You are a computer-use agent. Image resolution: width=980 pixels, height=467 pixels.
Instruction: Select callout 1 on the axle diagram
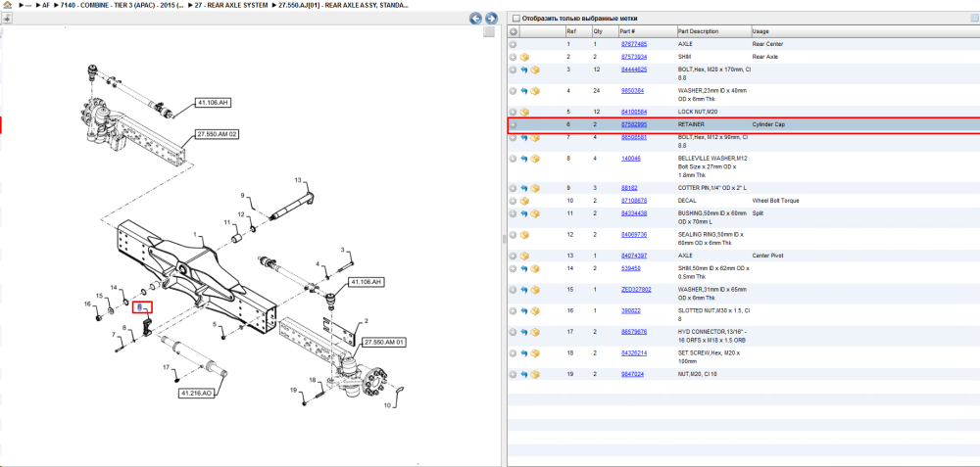point(194,235)
